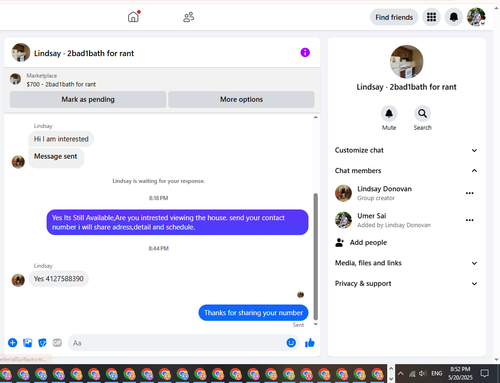500x383 pixels.
Task: Choose a sticker icon in composer
Action: [42, 343]
